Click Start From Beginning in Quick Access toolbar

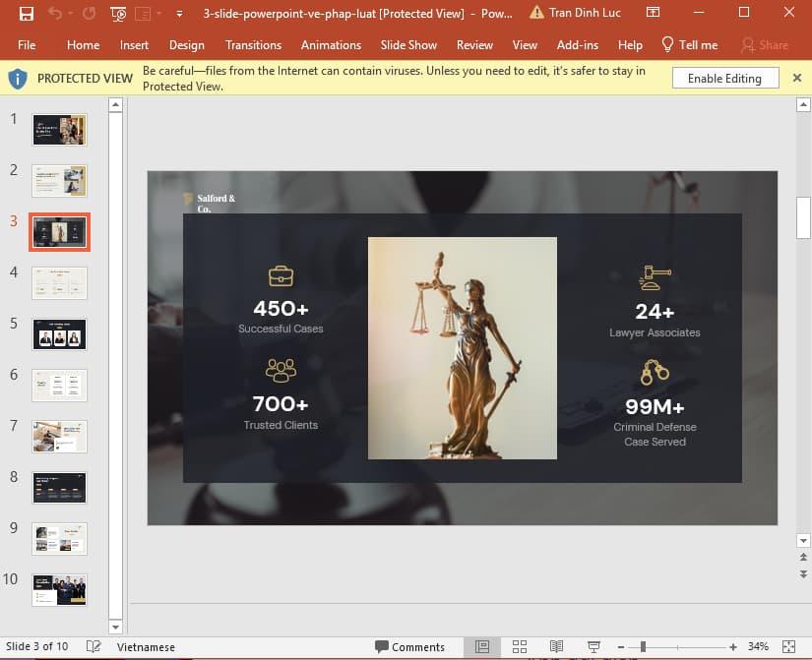(117, 15)
